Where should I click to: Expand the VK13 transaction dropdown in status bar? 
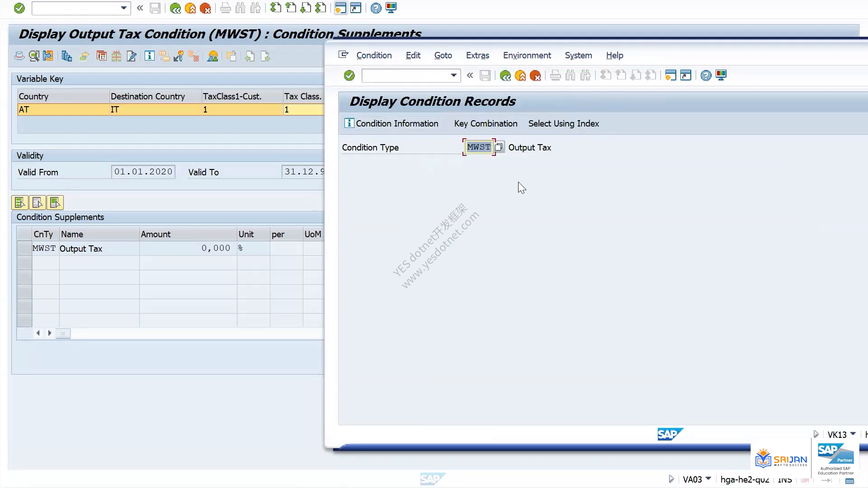(853, 434)
